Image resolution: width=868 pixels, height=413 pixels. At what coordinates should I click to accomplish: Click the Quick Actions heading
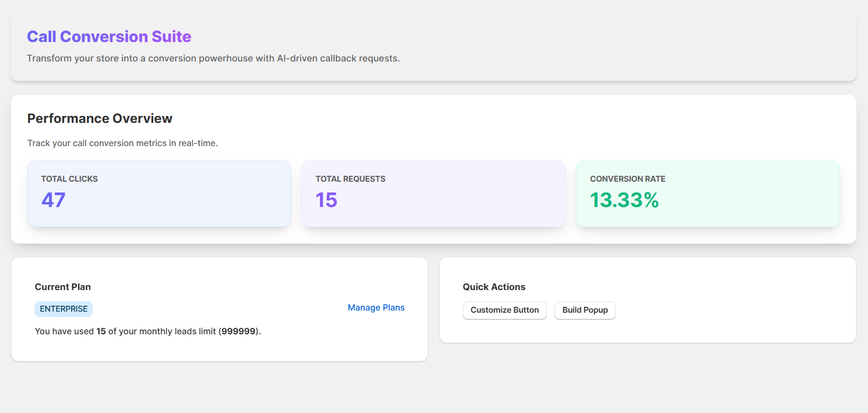pyautogui.click(x=494, y=287)
